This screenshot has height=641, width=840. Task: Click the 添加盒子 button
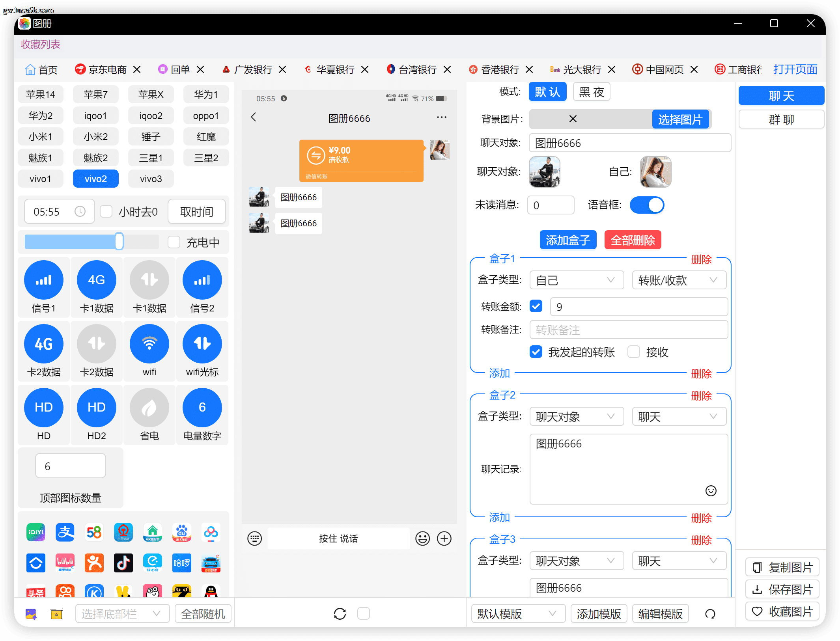pos(568,240)
